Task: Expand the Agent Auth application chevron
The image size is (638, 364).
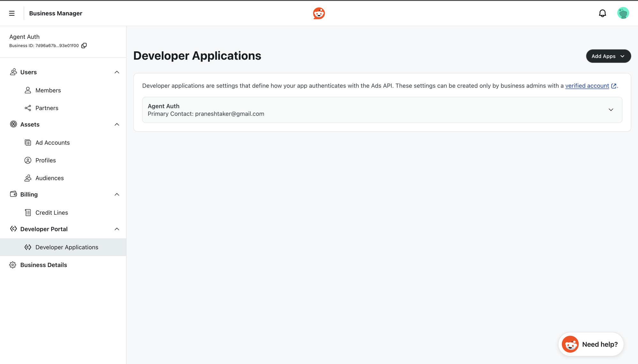Action: point(611,110)
